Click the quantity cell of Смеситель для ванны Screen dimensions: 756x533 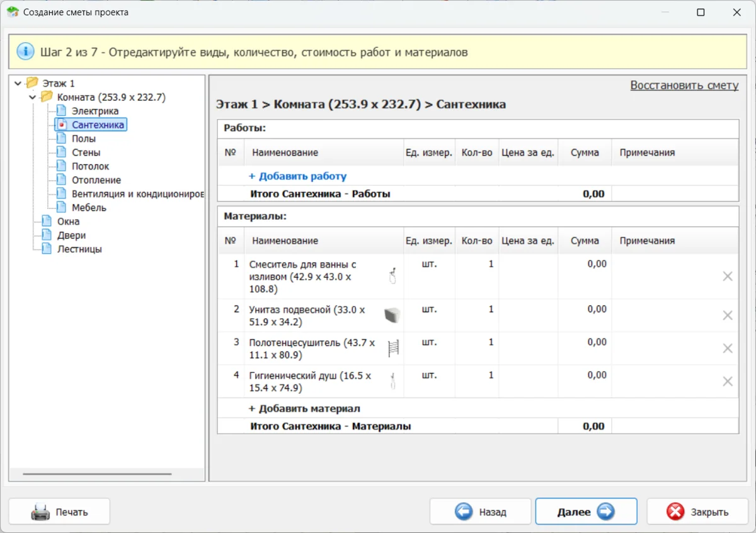(x=476, y=277)
